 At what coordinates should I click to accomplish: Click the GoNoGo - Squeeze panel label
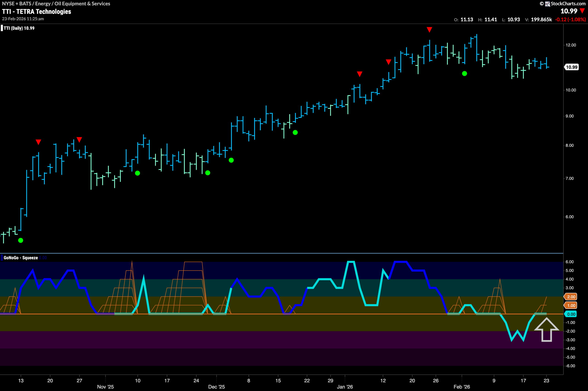pos(21,258)
